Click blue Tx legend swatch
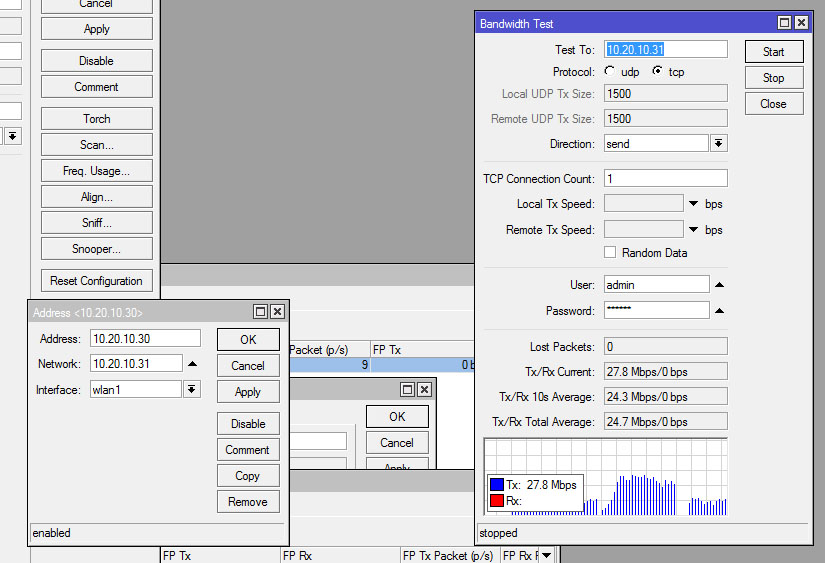Image resolution: width=825 pixels, height=563 pixels. (497, 484)
